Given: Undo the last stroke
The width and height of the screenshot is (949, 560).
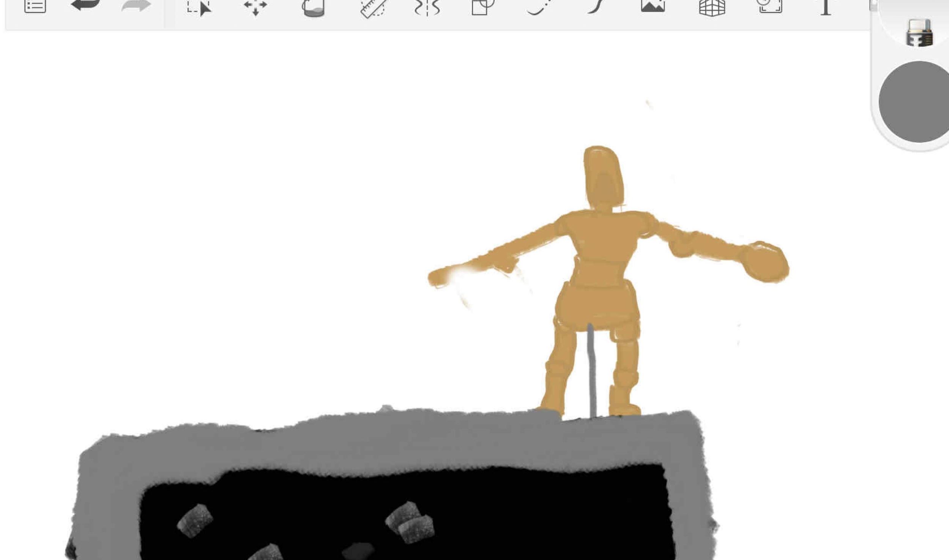Looking at the screenshot, I should click(x=85, y=6).
